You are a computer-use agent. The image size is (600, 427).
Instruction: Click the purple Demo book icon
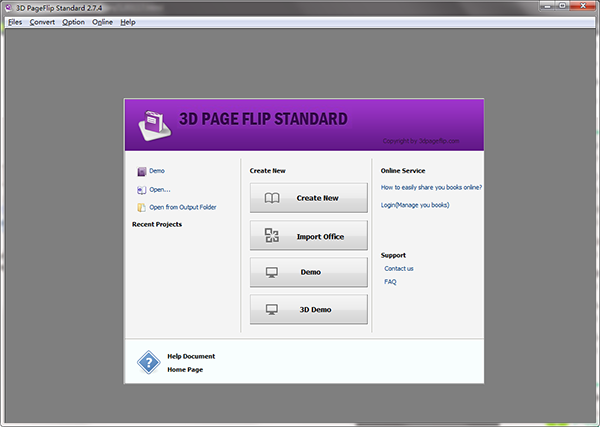point(142,171)
